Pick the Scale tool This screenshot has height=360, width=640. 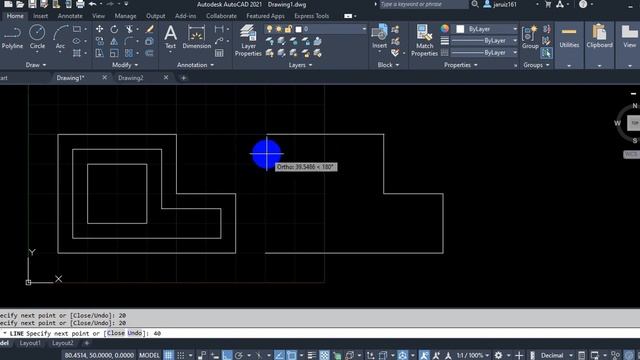point(114,53)
